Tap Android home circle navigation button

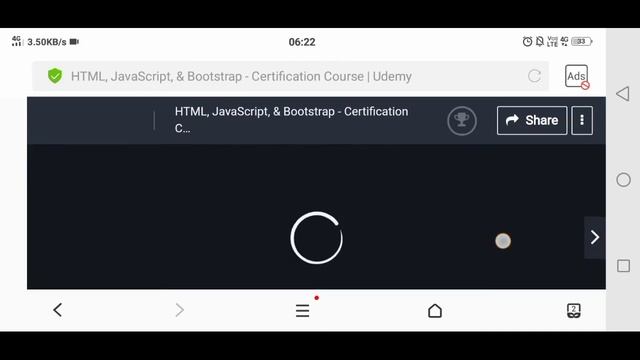pos(623,180)
